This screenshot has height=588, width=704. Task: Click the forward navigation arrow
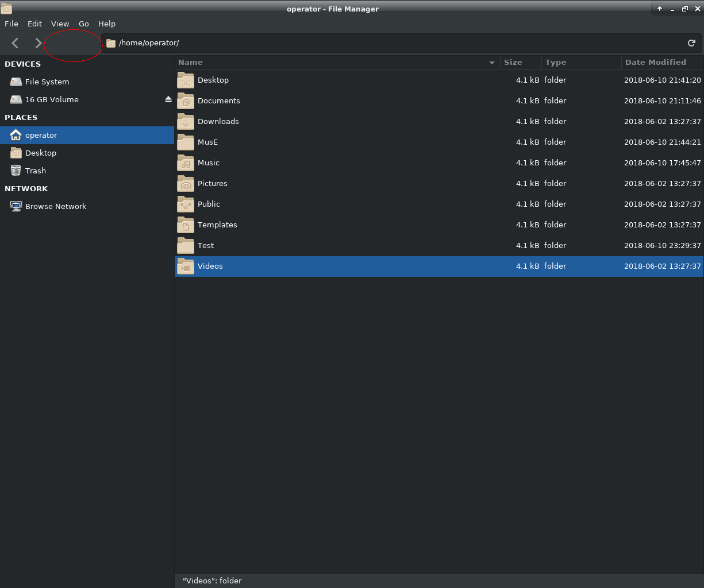[x=38, y=43]
